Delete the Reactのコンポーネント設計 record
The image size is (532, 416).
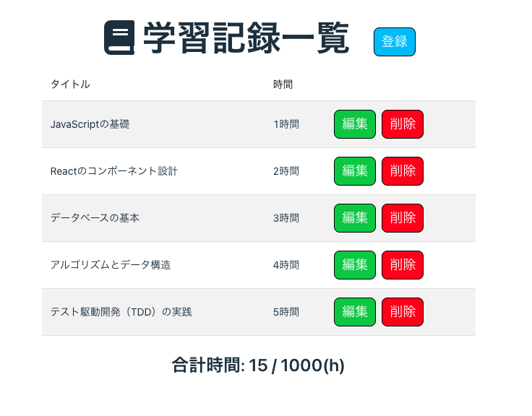point(403,171)
